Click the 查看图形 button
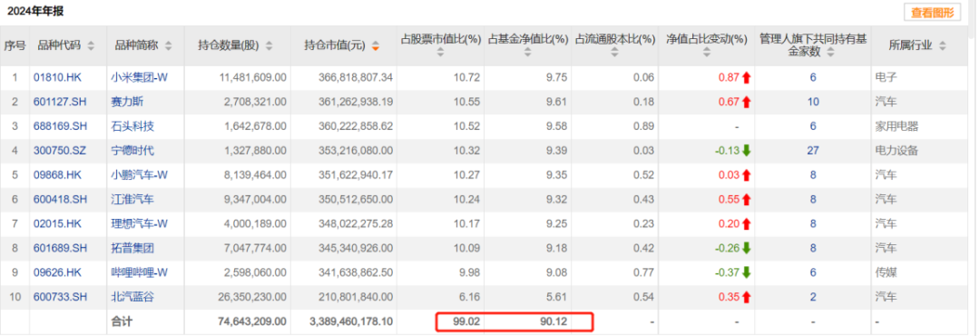980x336 pixels. click(x=933, y=12)
